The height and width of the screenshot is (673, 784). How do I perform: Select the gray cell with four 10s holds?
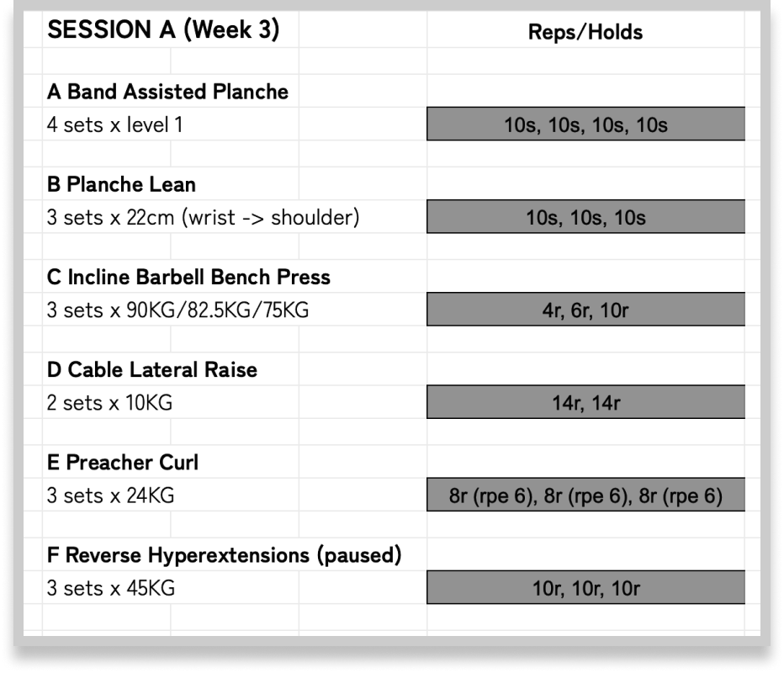pyautogui.click(x=585, y=125)
